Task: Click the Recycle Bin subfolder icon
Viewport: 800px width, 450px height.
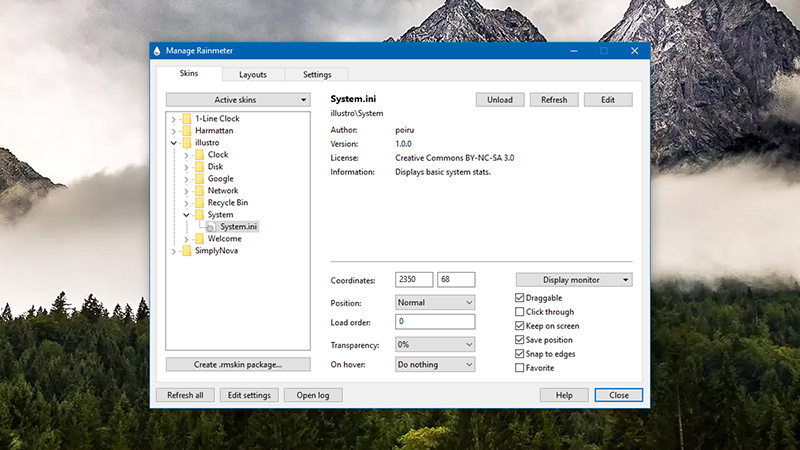Action: tap(199, 203)
